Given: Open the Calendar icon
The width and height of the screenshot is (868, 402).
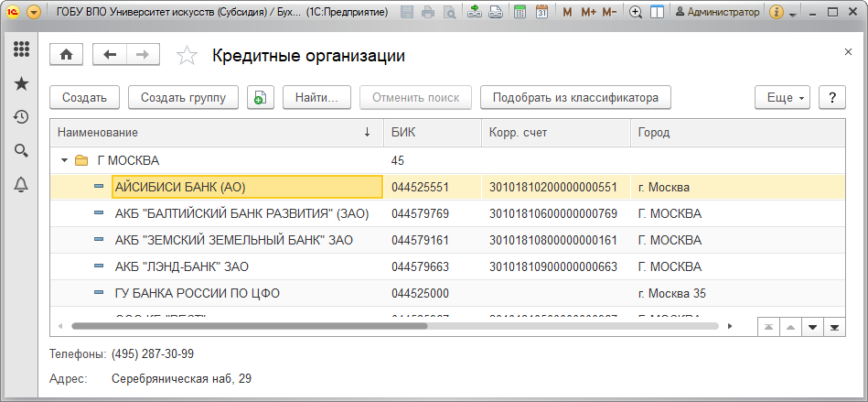Looking at the screenshot, I should coord(542,12).
